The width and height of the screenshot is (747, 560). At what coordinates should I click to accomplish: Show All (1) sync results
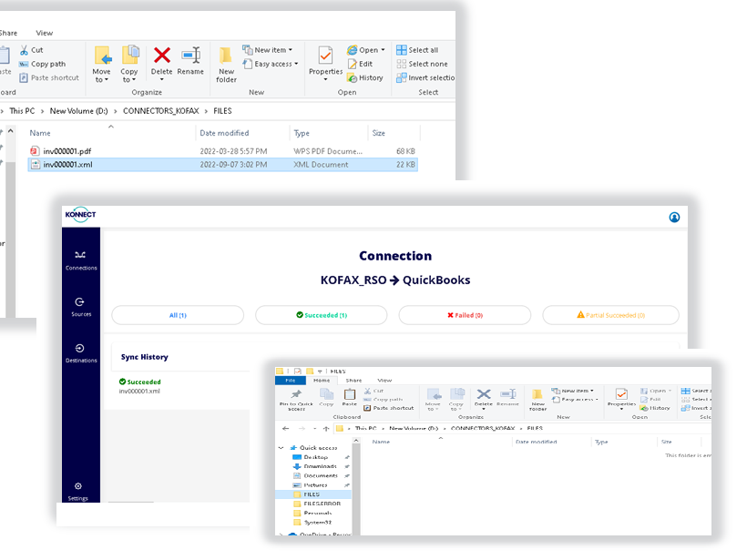pyautogui.click(x=178, y=315)
